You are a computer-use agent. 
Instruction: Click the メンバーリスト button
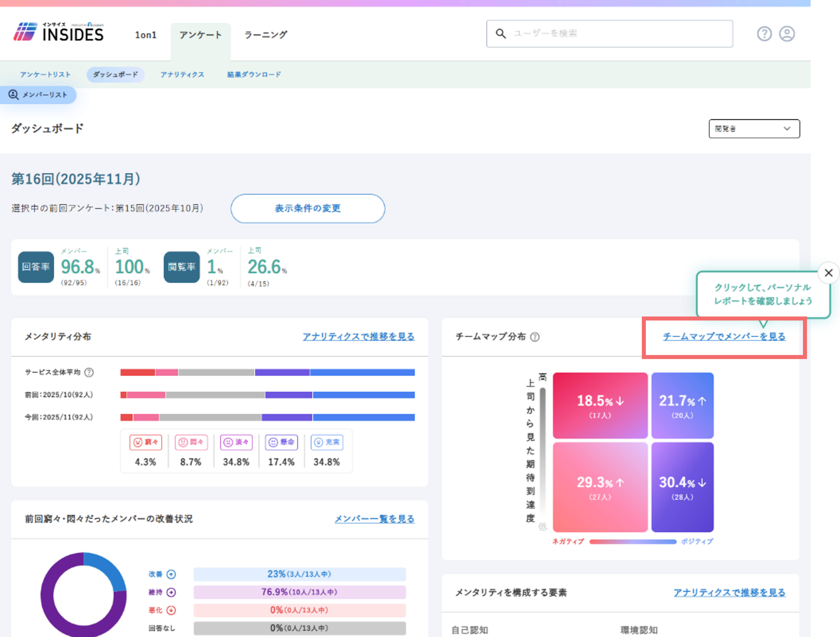pos(38,94)
